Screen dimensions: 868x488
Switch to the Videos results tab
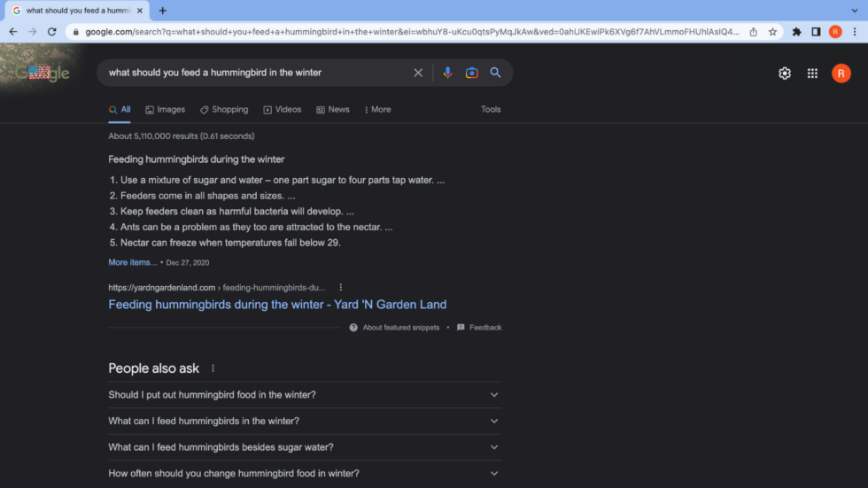[282, 110]
